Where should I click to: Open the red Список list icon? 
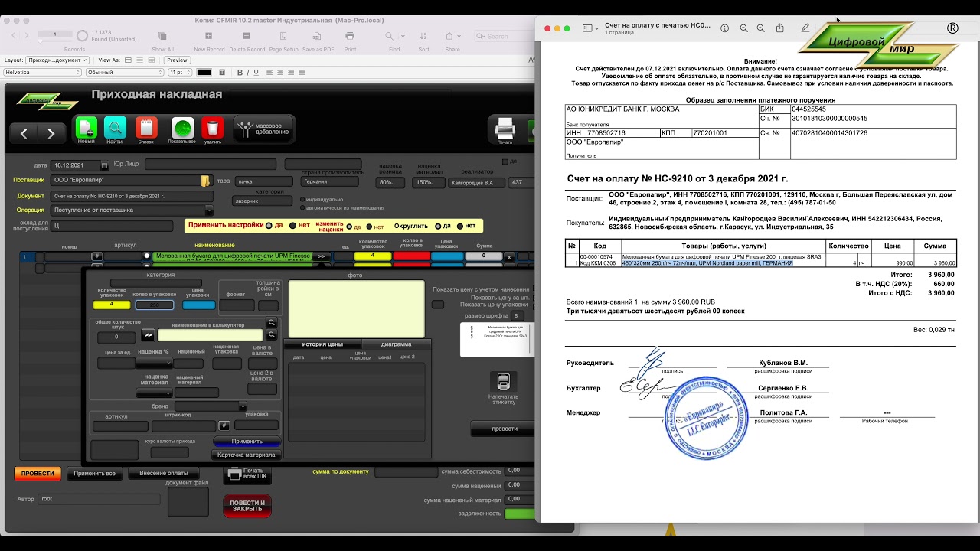tap(146, 129)
